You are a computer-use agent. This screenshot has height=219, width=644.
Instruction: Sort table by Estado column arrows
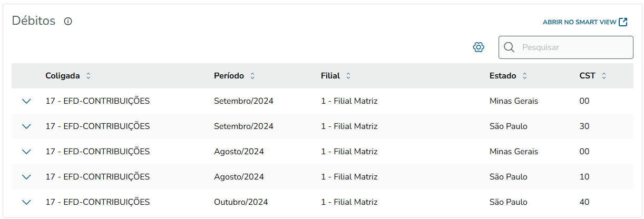[x=524, y=76]
